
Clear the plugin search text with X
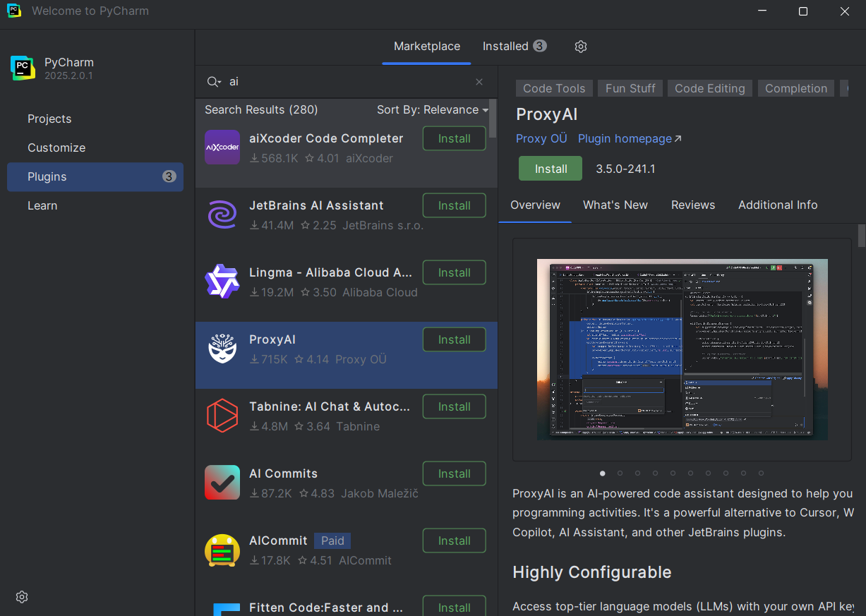(x=479, y=82)
